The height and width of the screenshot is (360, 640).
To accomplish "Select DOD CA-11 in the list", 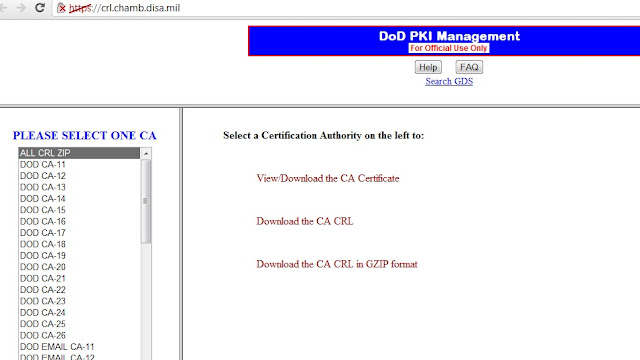I will coord(79,164).
